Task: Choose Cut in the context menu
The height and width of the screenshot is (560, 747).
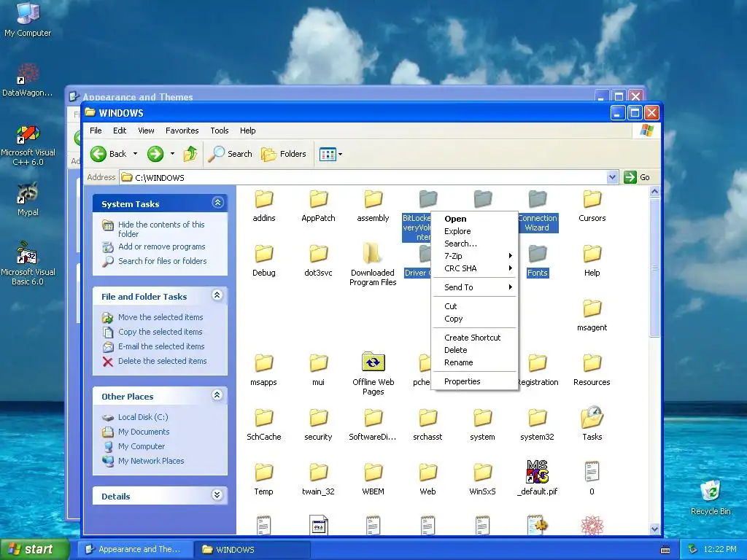Action: coord(474,306)
